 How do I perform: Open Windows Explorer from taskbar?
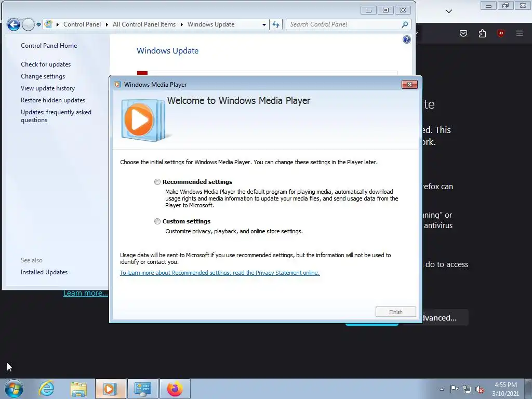click(78, 389)
